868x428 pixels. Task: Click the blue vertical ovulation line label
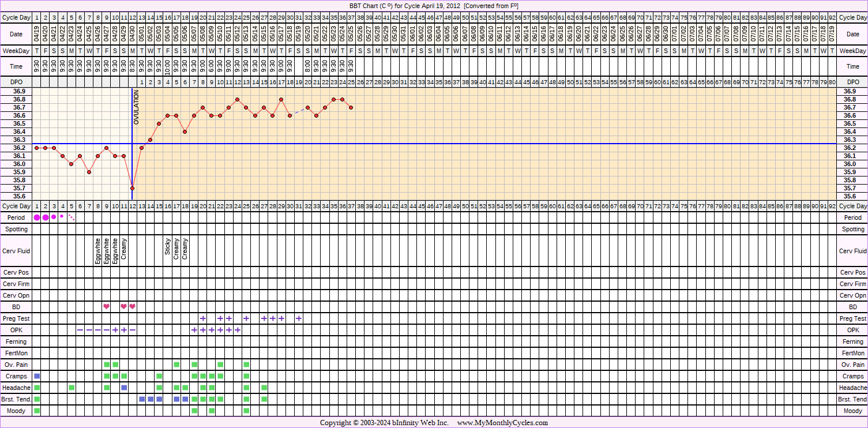click(137, 108)
